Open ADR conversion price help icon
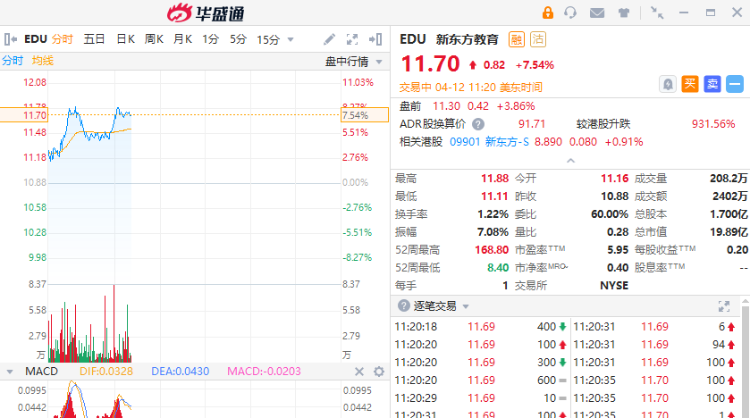The height and width of the screenshot is (418, 750). pyautogui.click(x=478, y=124)
